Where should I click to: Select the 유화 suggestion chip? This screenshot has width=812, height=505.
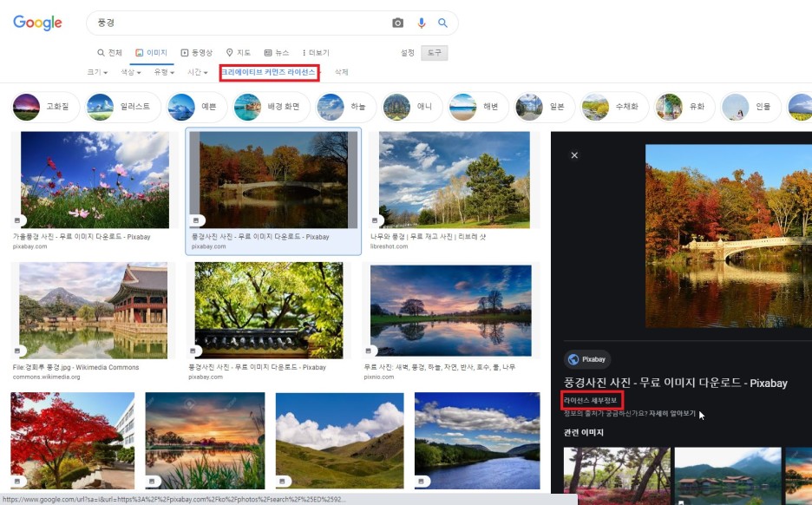(684, 107)
